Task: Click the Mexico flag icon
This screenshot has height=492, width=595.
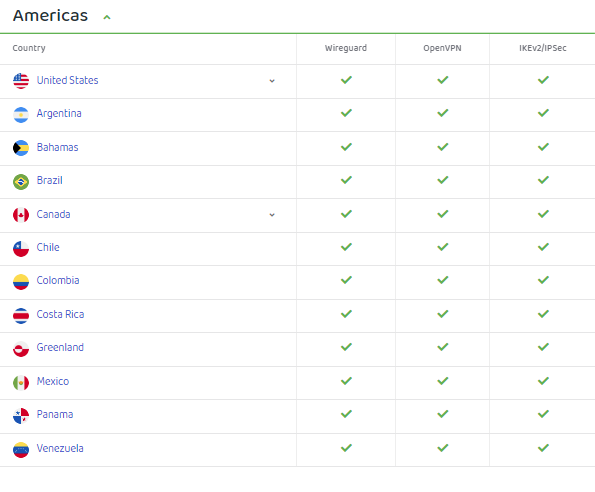Action: point(21,383)
